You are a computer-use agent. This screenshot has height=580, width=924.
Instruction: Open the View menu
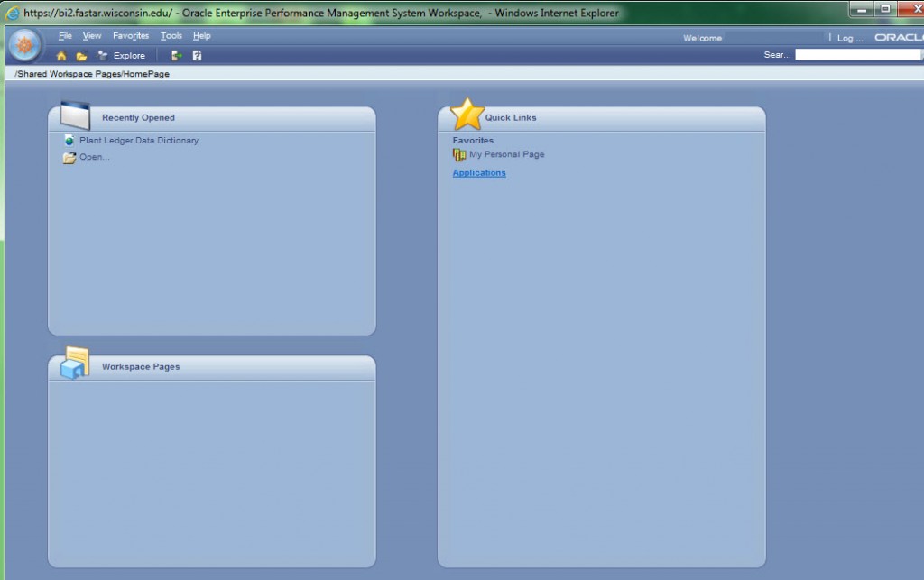pos(92,36)
